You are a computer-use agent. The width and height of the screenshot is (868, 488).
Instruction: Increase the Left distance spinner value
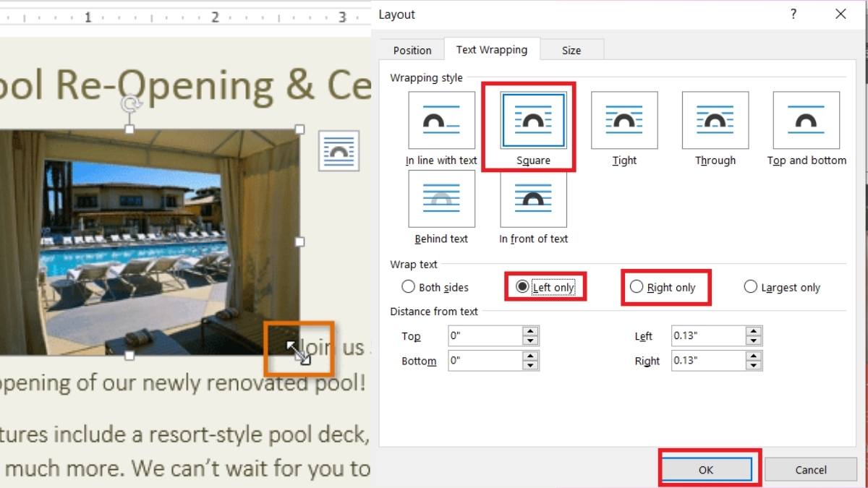754,332
